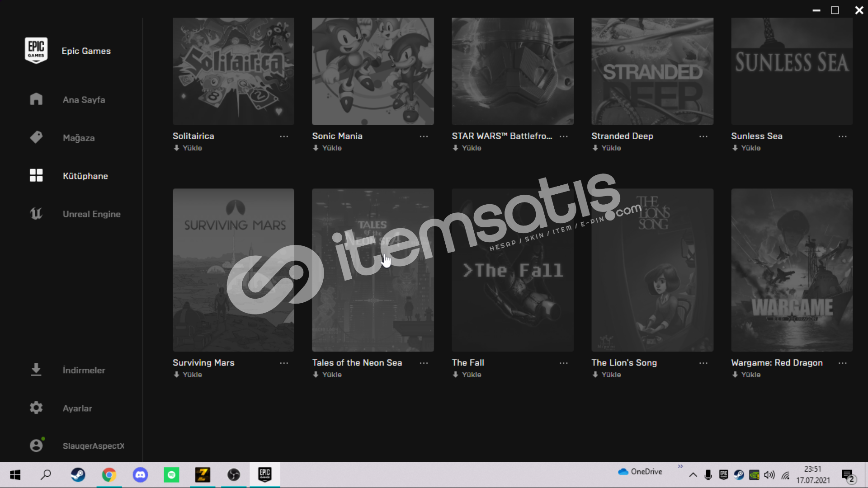
Task: Open the İndirmeler downloads arrow icon
Action: pyautogui.click(x=36, y=370)
